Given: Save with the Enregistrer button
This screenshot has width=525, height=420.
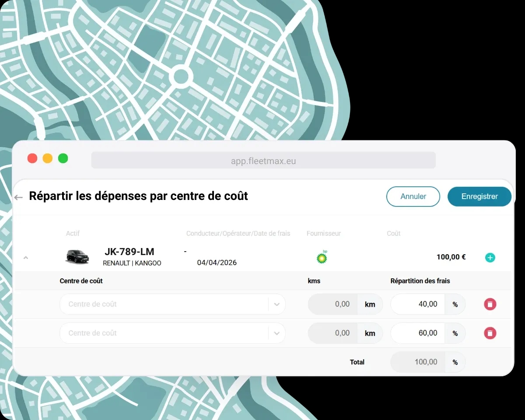Looking at the screenshot, I should pyautogui.click(x=479, y=196).
